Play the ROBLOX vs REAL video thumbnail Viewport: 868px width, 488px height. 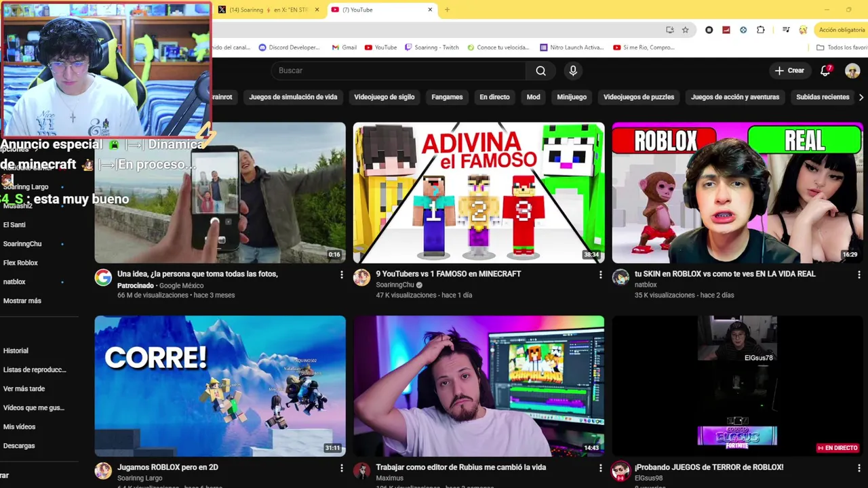[x=737, y=192]
